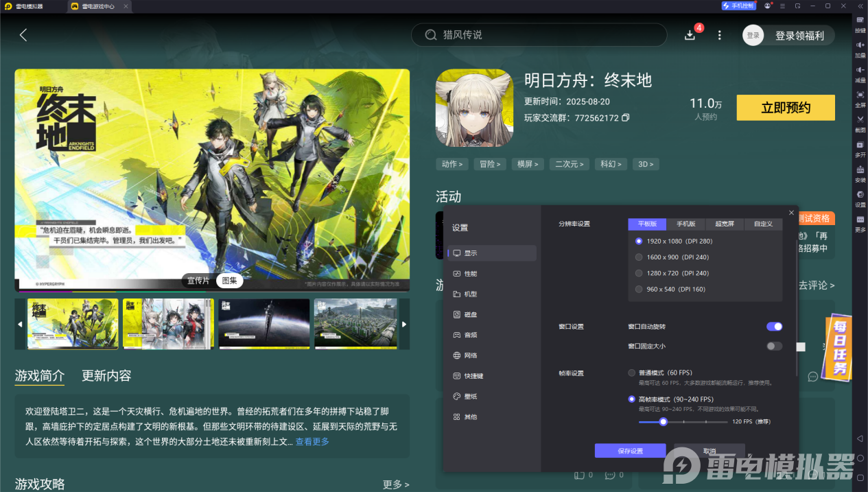Open the download manager icon with badge 4
The height and width of the screenshot is (492, 868).
tap(690, 34)
